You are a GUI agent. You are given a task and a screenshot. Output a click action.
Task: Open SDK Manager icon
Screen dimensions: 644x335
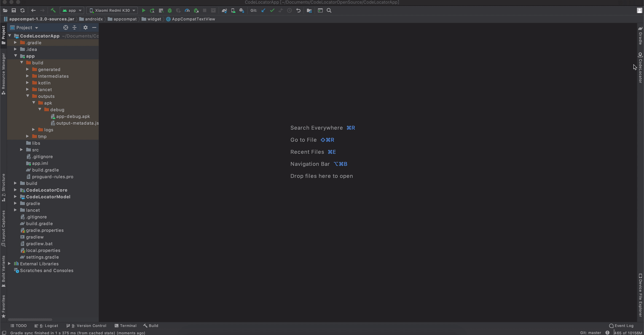click(242, 11)
